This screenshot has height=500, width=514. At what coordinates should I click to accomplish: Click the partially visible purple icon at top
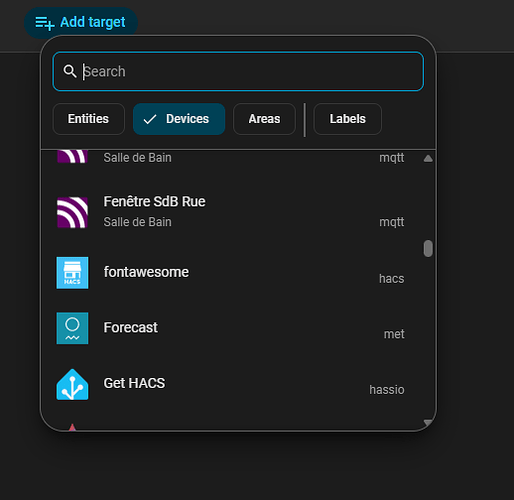pyautogui.click(x=72, y=157)
